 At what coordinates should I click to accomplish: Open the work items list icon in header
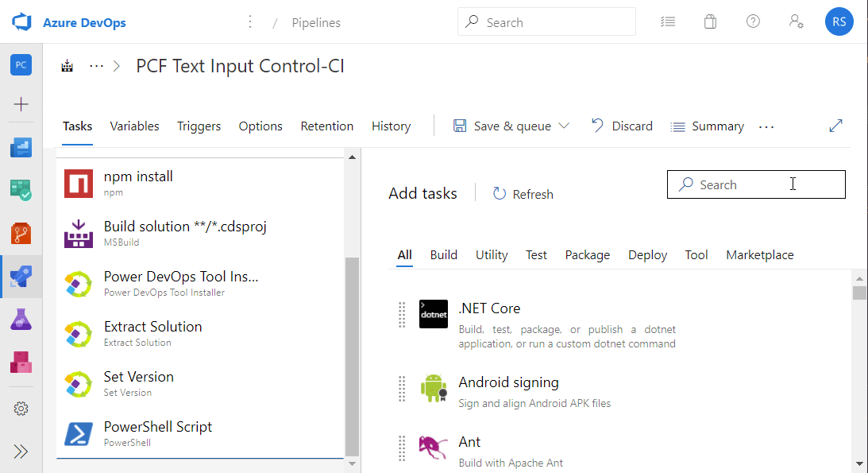coord(668,22)
